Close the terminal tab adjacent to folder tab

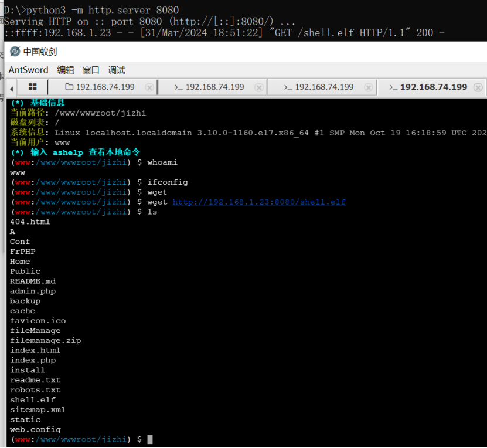tap(258, 87)
